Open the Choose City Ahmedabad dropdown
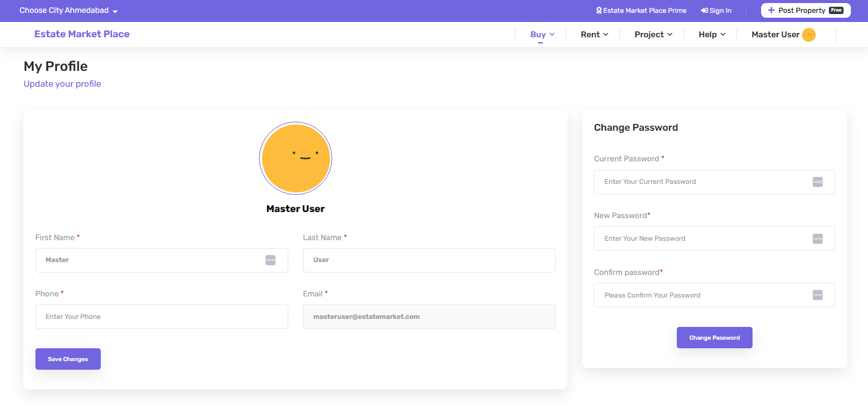The width and height of the screenshot is (868, 410). (x=68, y=10)
